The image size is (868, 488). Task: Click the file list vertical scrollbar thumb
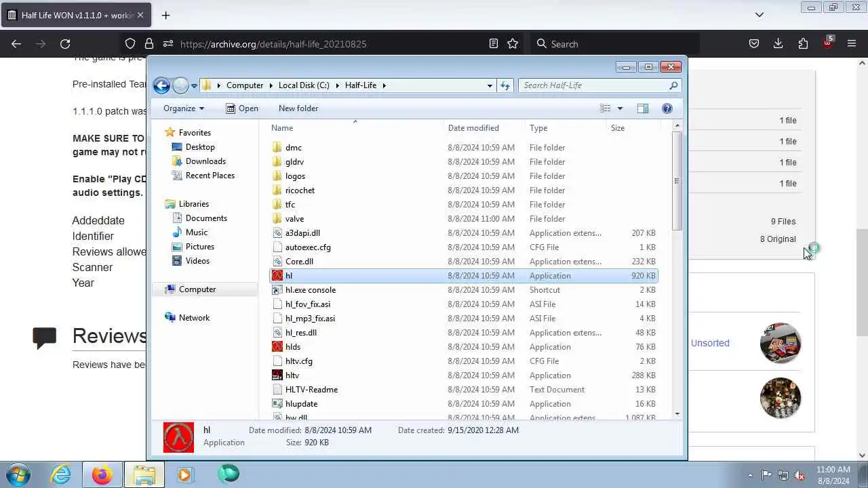tap(676, 181)
